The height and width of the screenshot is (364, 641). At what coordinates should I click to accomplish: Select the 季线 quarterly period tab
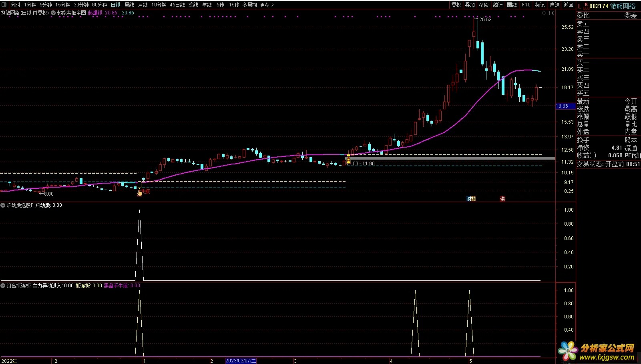[193, 5]
